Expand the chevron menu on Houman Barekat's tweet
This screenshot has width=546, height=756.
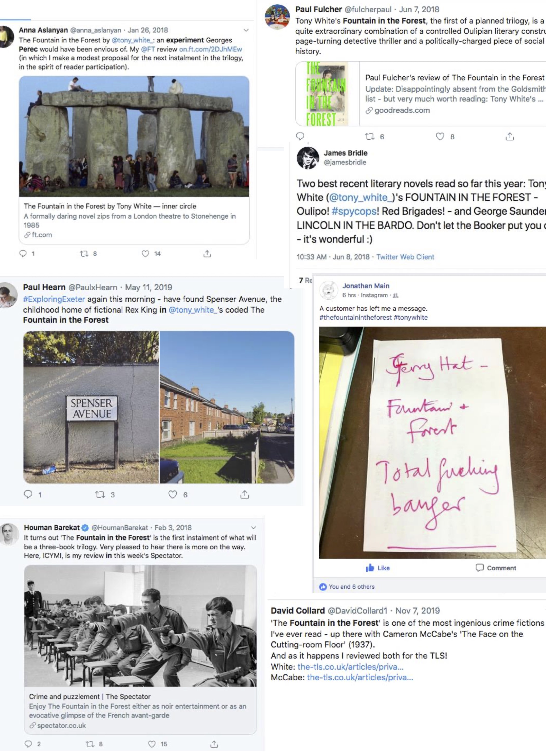[253, 528]
